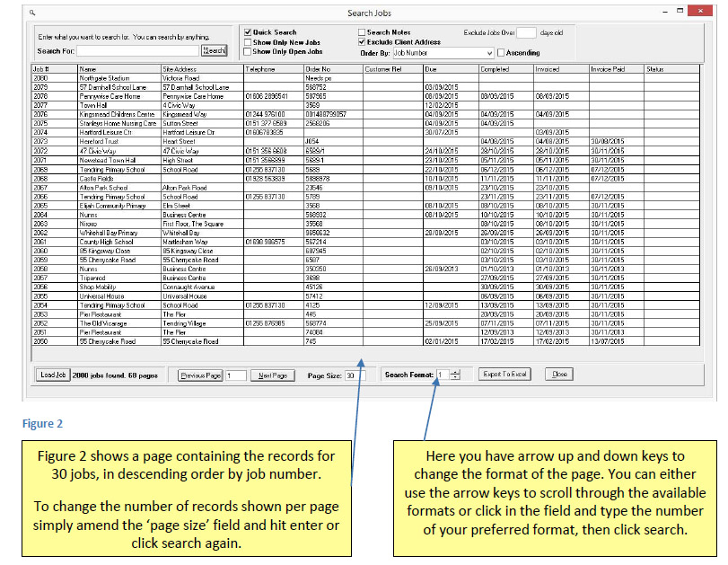Screen dimensions: 728x565
Task: Select Hereford Trust name cell
Action: pos(119,141)
